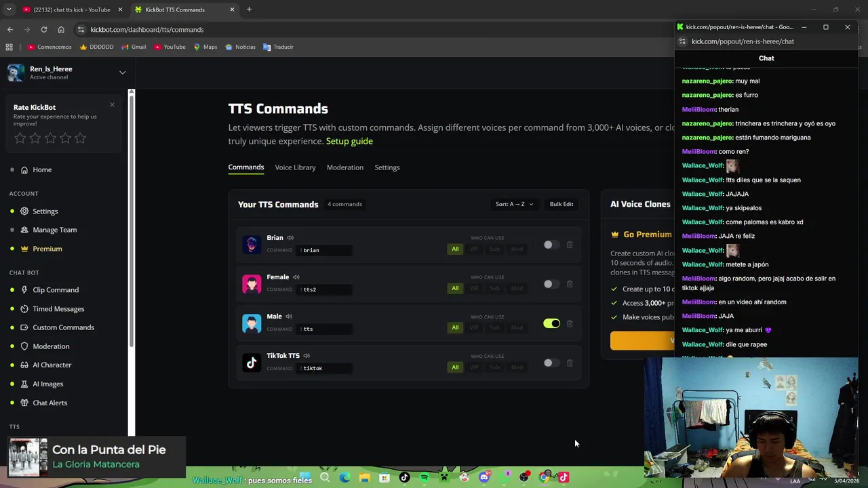Delete the Brian command via its trash icon

click(x=570, y=245)
